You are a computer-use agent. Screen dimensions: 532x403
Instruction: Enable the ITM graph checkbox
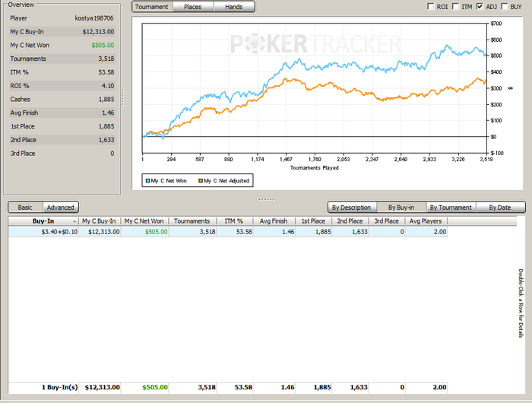click(456, 6)
